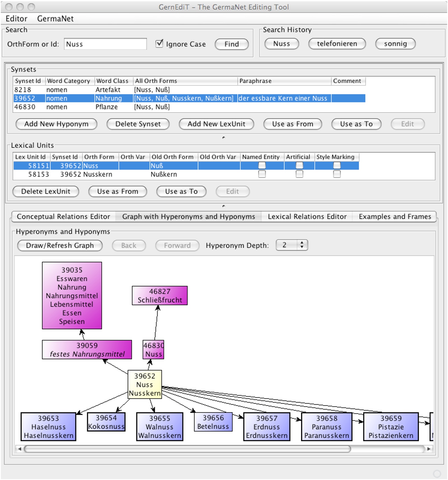Click the festes Nahrungsmittel node 39059
The width and height of the screenshot is (448, 480).
click(87, 350)
